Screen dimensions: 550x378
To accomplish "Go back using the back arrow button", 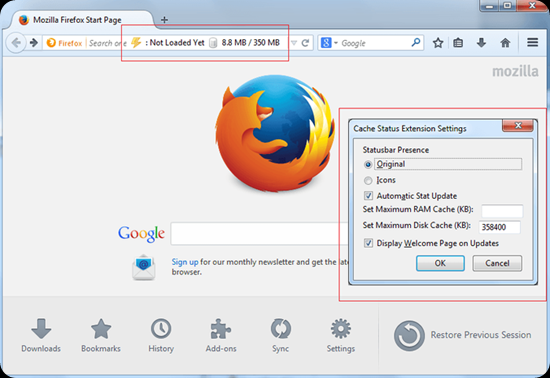I will click(16, 43).
